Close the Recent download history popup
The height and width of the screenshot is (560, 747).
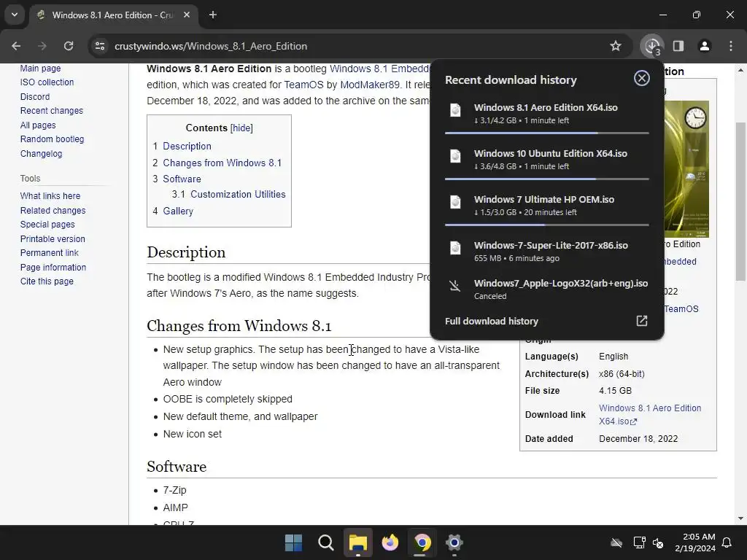pos(642,78)
